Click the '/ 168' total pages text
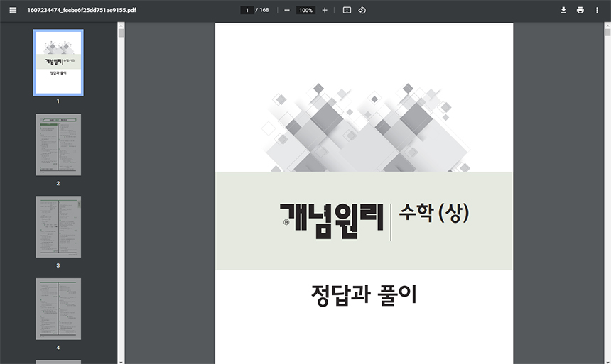The height and width of the screenshot is (364, 611). coord(262,10)
